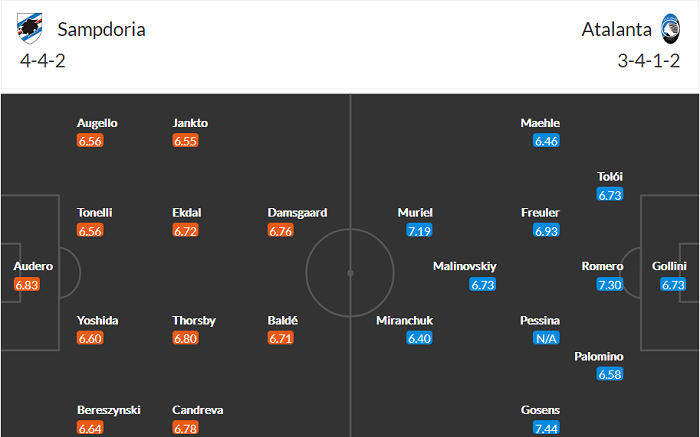The image size is (700, 437).
Task: Click the Sampdoria club crest icon
Action: tap(31, 29)
